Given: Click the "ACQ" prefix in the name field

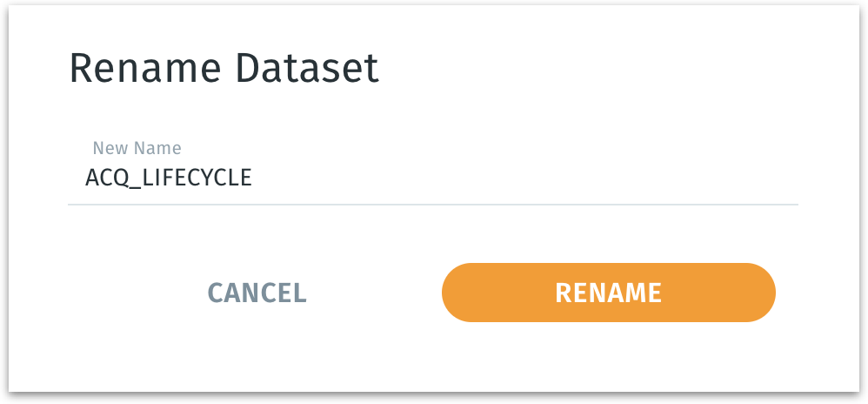Looking at the screenshot, I should 105,178.
